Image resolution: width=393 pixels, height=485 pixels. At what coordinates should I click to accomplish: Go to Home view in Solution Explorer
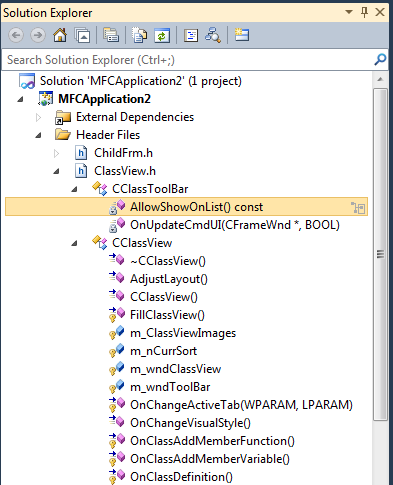(x=60, y=35)
